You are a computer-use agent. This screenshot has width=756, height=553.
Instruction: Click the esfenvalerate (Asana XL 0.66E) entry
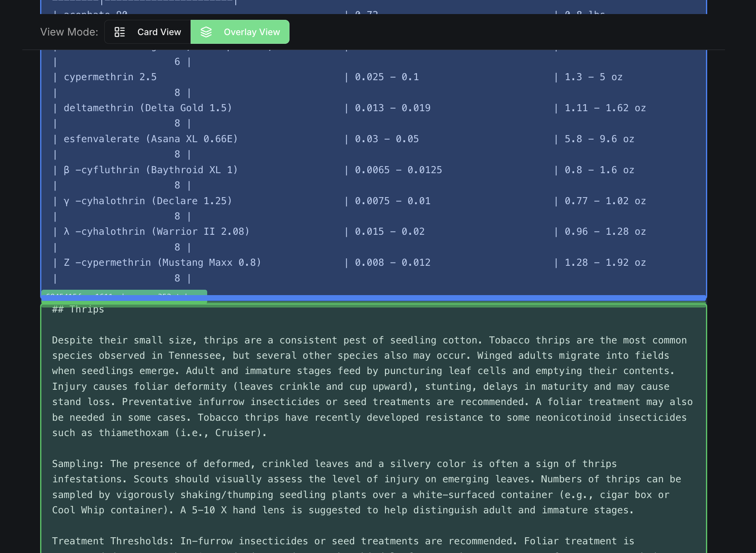pos(151,138)
